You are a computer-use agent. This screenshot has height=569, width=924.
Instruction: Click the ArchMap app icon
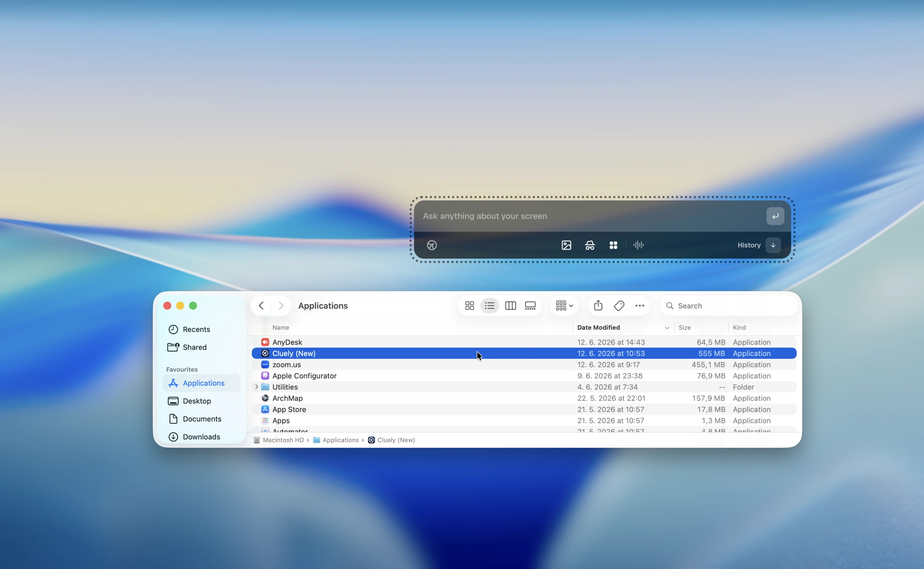tap(265, 398)
